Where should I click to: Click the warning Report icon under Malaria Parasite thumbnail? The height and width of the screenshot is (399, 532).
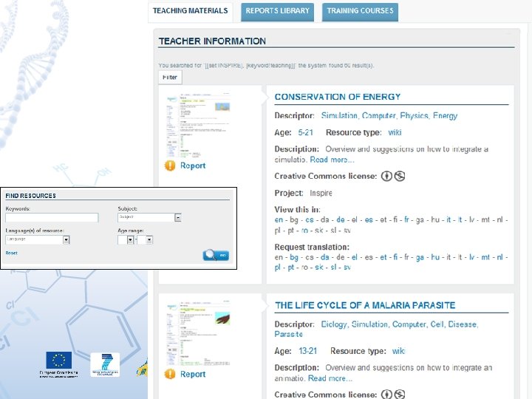pos(170,374)
